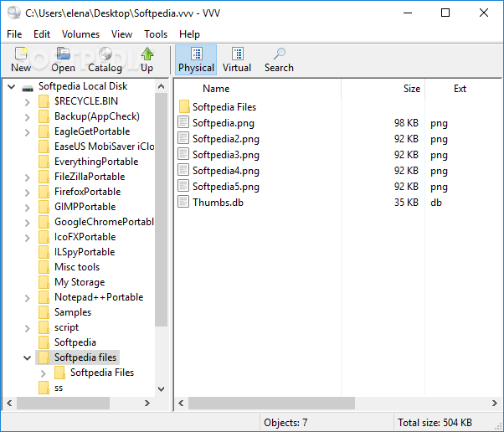This screenshot has width=504, height=432.
Task: Click the My Storage folder icon
Action: click(44, 282)
